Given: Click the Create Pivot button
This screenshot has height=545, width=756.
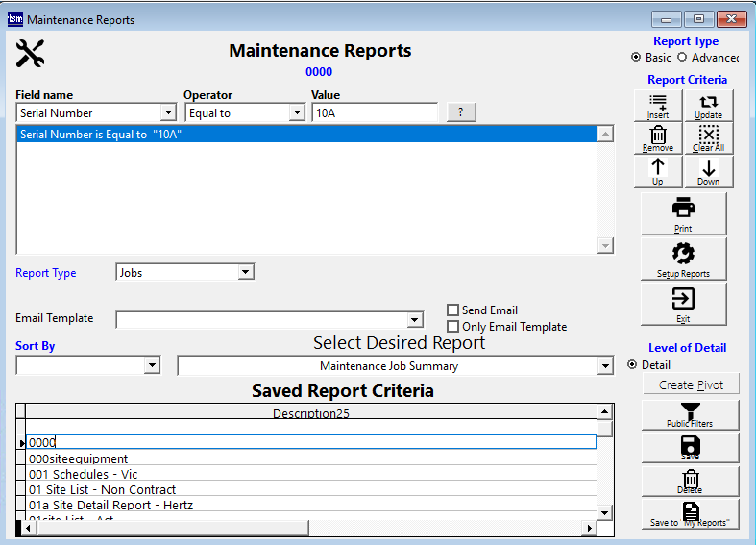Looking at the screenshot, I should pos(690,384).
